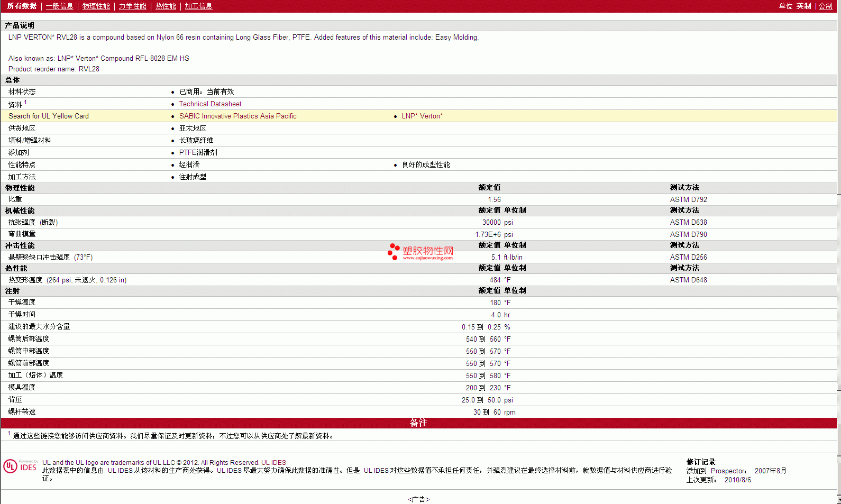Select the ASTM D792 test method text
Image resolution: width=841 pixels, height=504 pixels.
click(688, 200)
